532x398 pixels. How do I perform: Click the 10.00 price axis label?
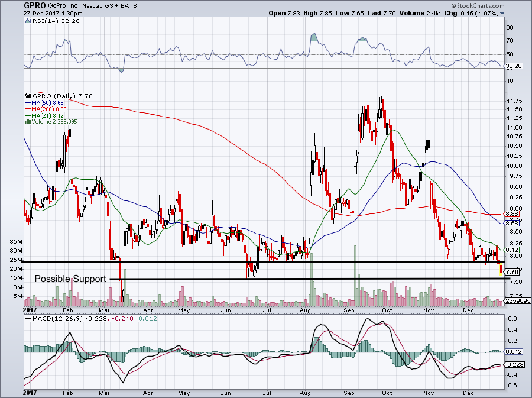tap(514, 166)
